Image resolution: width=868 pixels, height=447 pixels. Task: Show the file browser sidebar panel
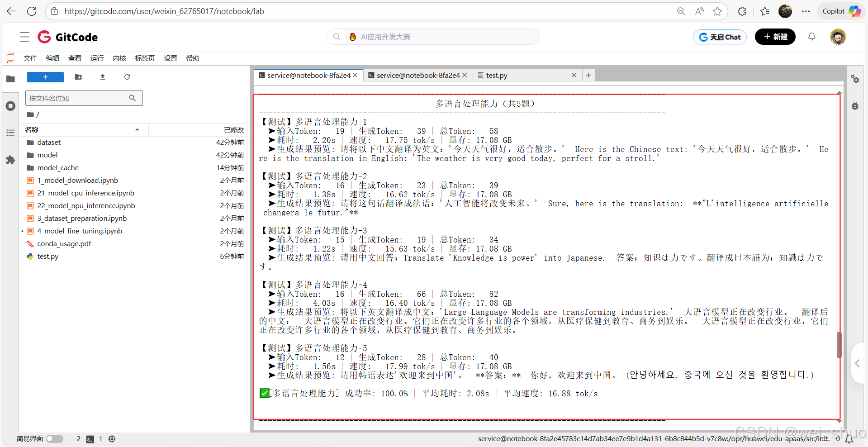pos(10,79)
